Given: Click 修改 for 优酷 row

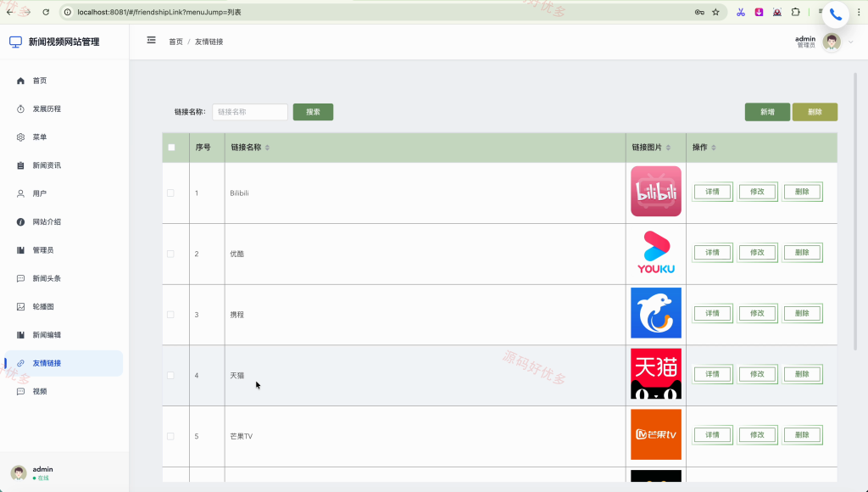Looking at the screenshot, I should (757, 253).
